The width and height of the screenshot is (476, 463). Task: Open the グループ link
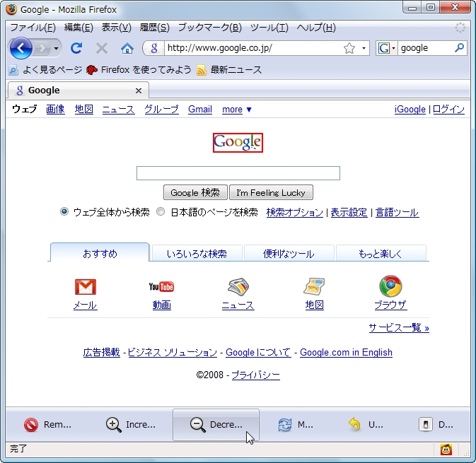[x=161, y=110]
